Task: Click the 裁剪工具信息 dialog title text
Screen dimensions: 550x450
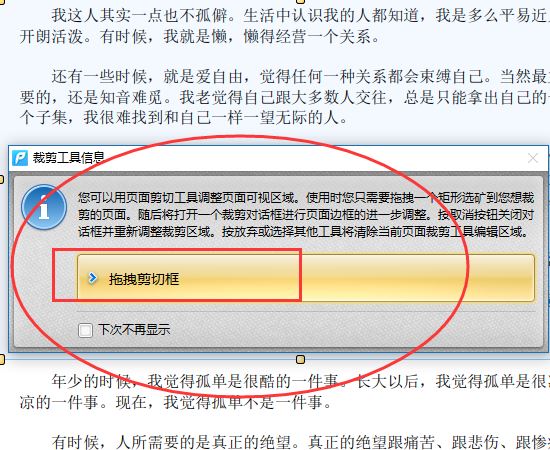Action: pyautogui.click(x=68, y=157)
